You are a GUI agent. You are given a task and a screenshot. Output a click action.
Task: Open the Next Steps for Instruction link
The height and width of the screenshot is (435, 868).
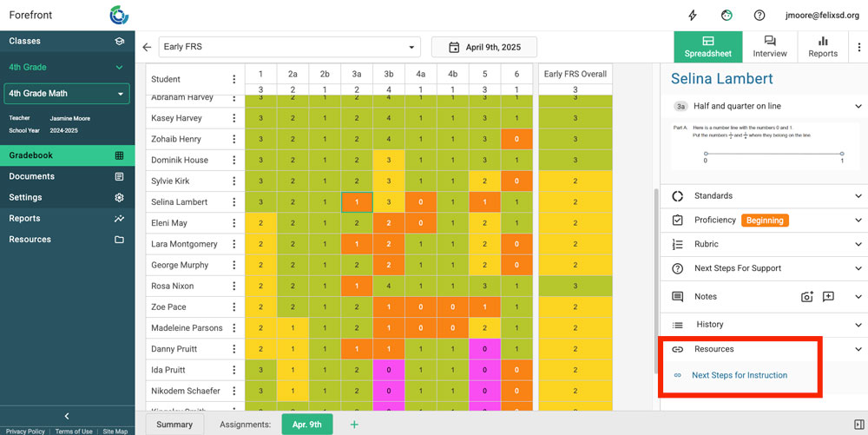coord(740,376)
